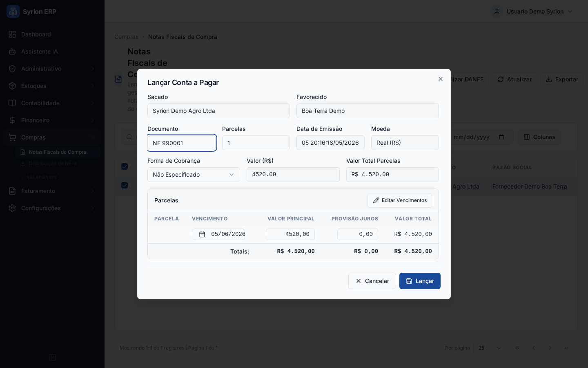Click the user avatar icon
This screenshot has height=368, width=588.
pyautogui.click(x=497, y=11)
